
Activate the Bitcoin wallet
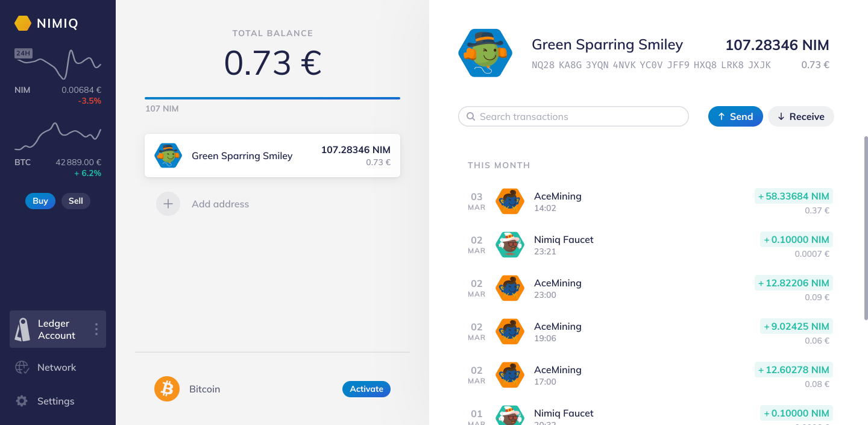[366, 389]
